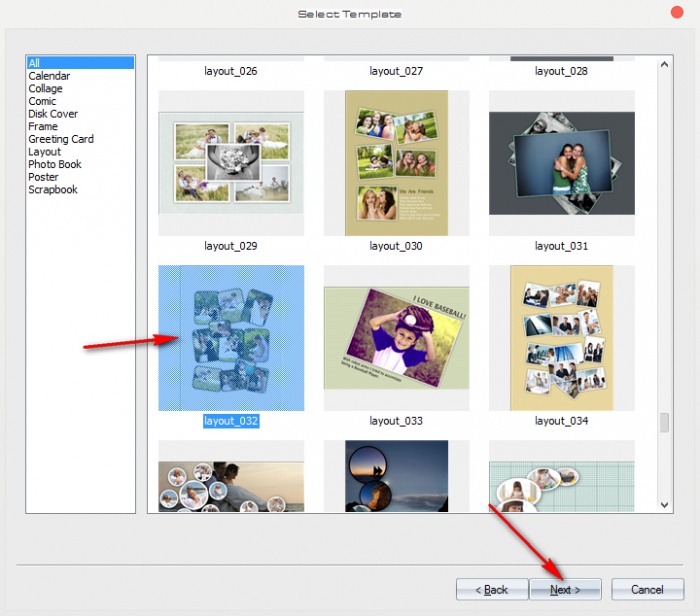The image size is (700, 616).
Task: Go to previous step with Back
Action: pos(492,590)
